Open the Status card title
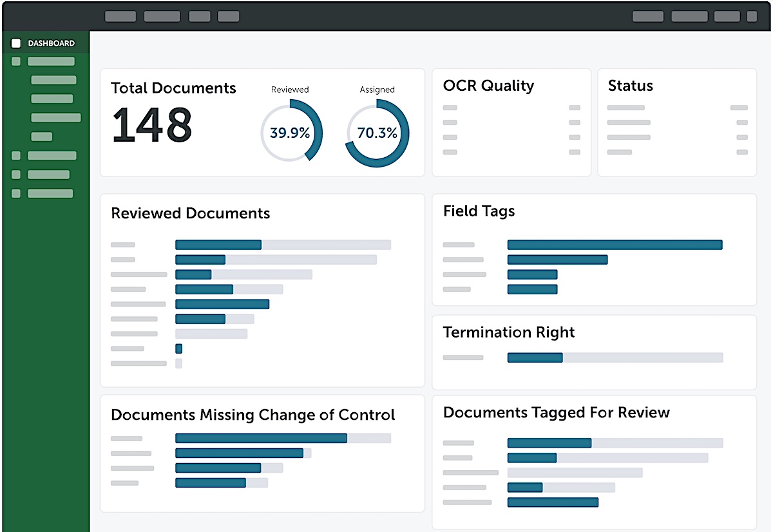773x532 pixels. tap(631, 86)
